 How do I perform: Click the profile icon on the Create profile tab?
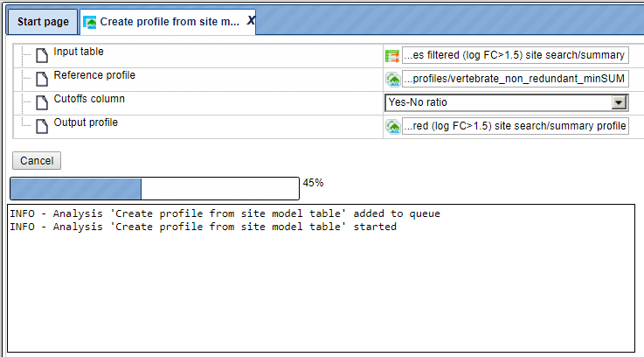coord(89,22)
